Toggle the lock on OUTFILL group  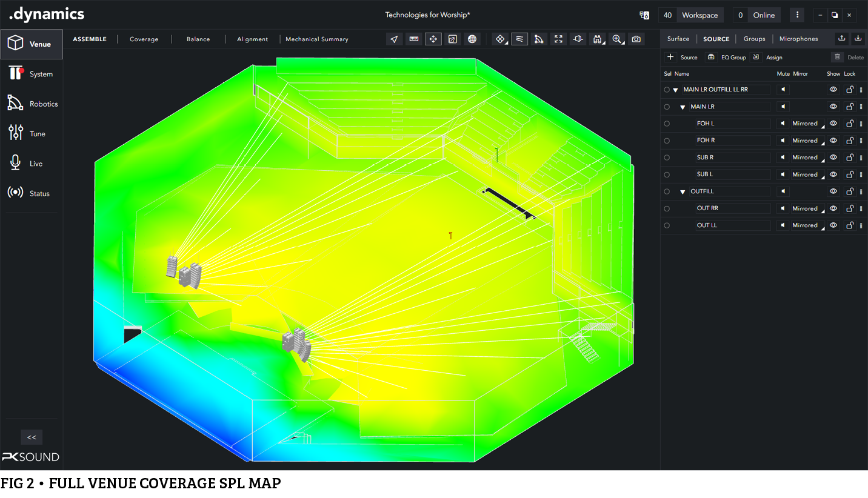click(x=850, y=191)
